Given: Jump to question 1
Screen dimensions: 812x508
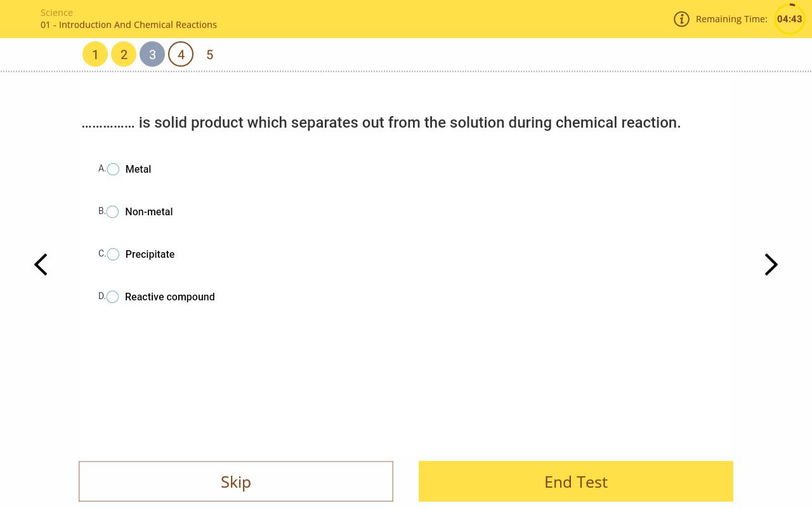Looking at the screenshot, I should click(x=95, y=55).
